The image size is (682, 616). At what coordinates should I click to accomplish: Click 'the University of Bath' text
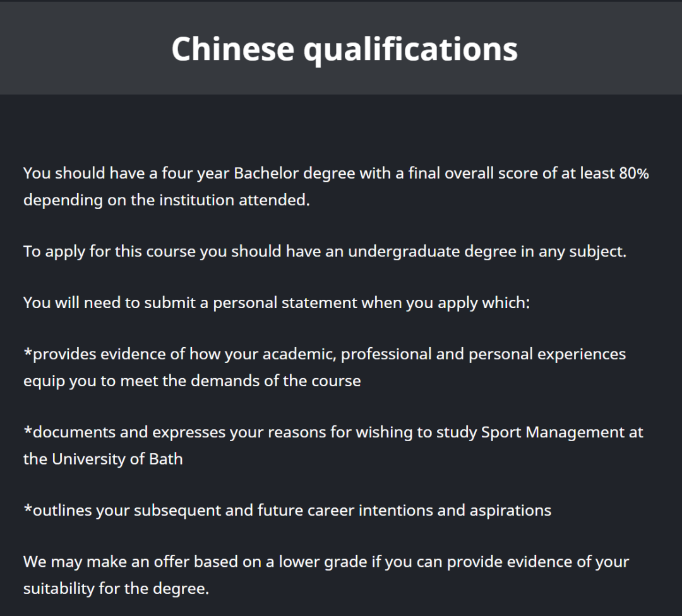(103, 459)
